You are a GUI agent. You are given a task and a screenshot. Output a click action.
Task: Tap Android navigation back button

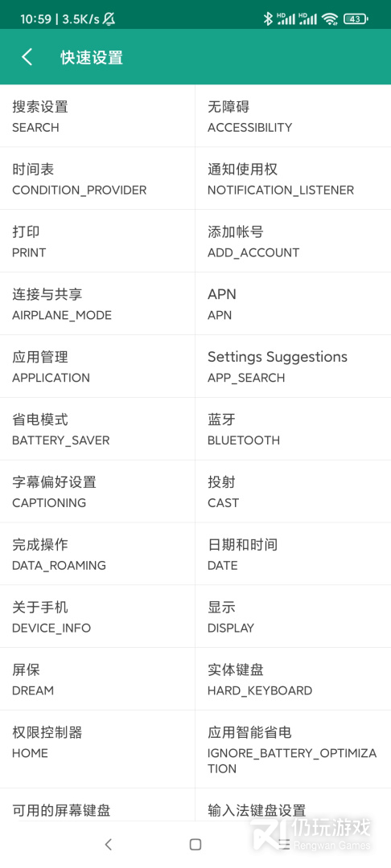coord(109,844)
